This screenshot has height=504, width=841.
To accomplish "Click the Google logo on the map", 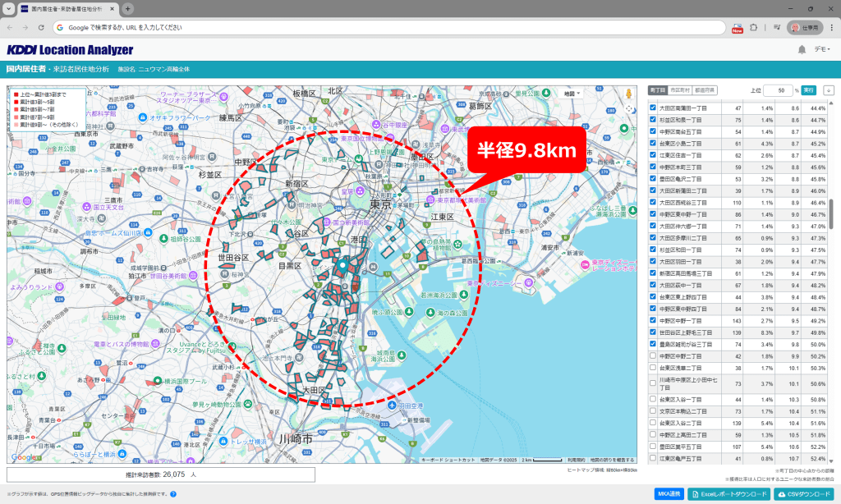I will click(x=24, y=457).
